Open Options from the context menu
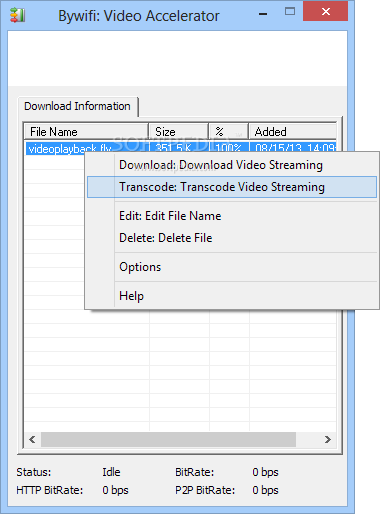Viewport: 380px width, 514px height. 232,267
